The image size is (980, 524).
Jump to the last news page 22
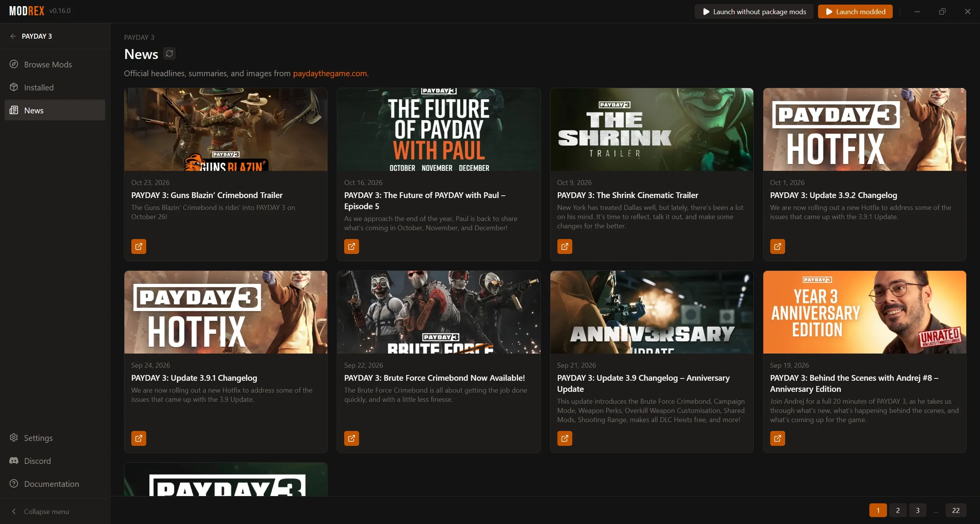pyautogui.click(x=956, y=510)
